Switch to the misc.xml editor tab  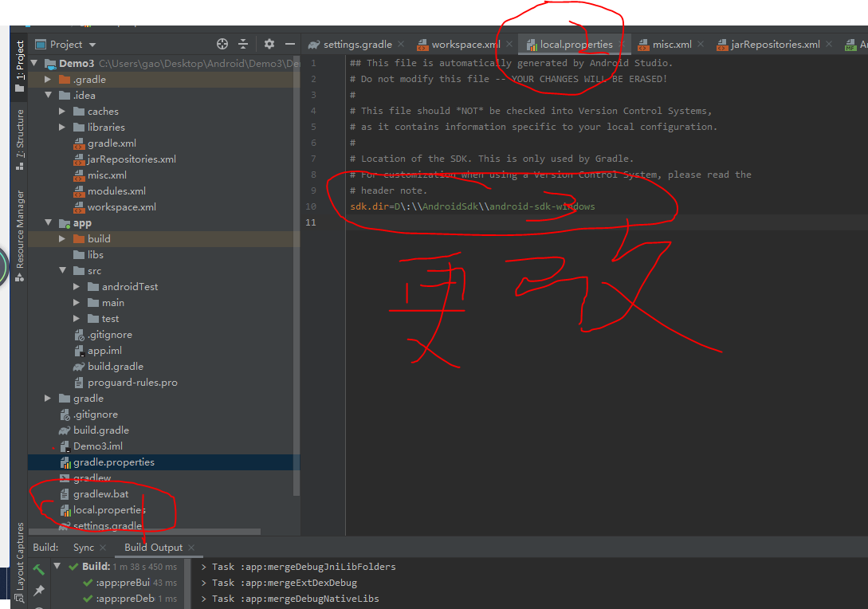point(671,45)
